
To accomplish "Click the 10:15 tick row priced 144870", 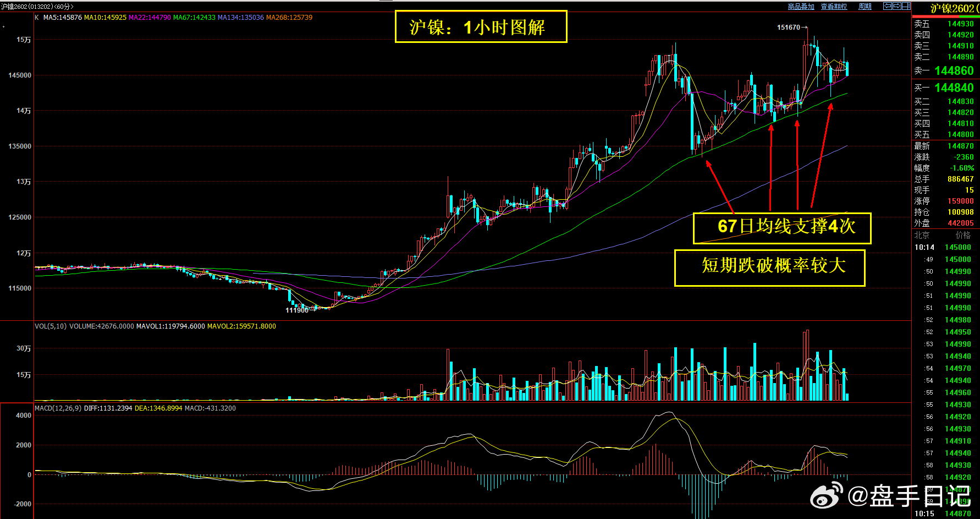I will click(x=943, y=513).
